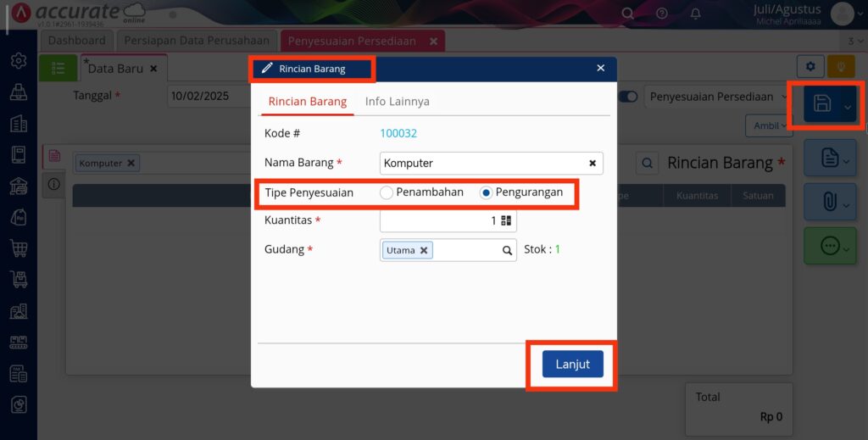The width and height of the screenshot is (868, 440).
Task: Select the Penambahan radio option
Action: [387, 192]
